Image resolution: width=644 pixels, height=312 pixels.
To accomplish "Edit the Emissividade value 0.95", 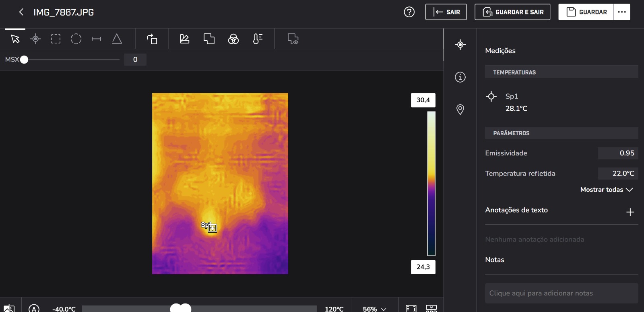I will (x=618, y=153).
